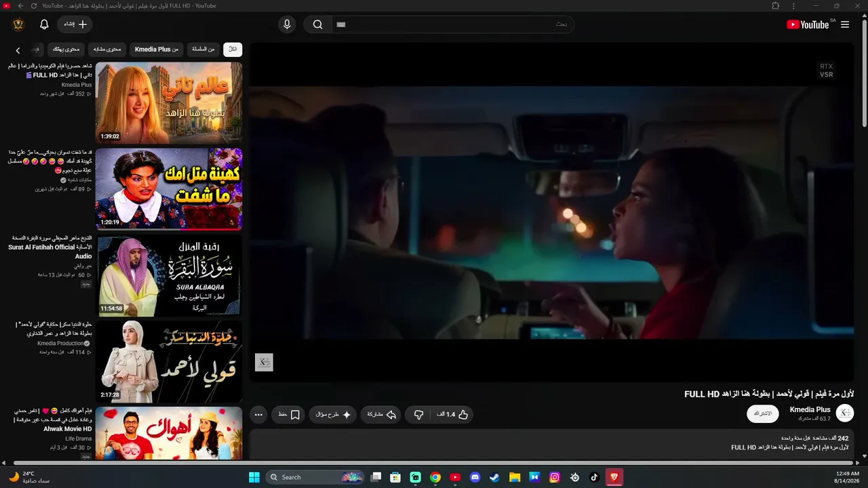Open the YouTube app in taskbar
The height and width of the screenshot is (488, 868).
point(455,477)
